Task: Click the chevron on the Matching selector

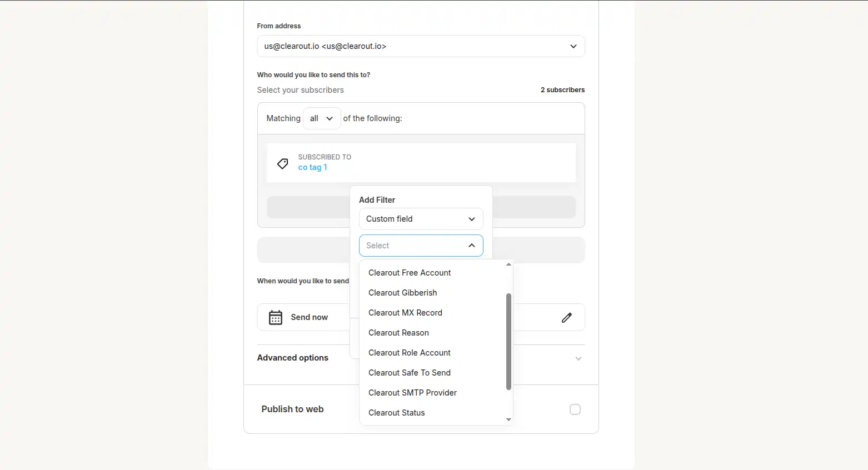Action: coord(329,118)
